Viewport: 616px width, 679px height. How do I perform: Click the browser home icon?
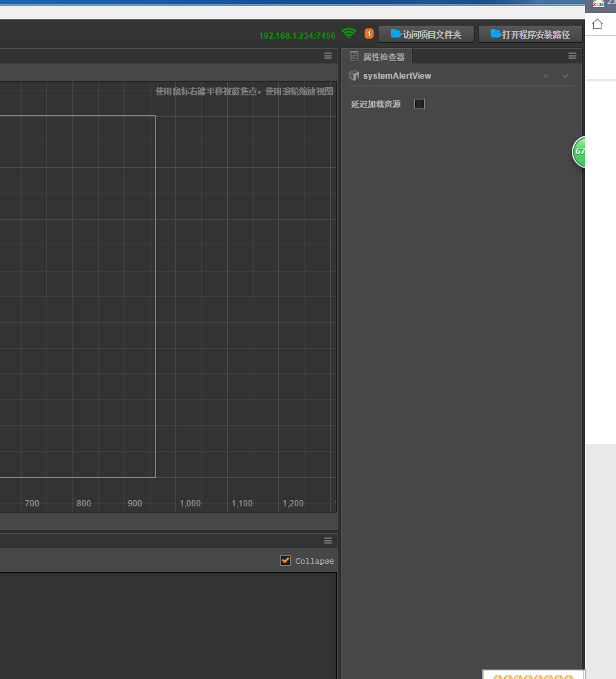(x=597, y=23)
